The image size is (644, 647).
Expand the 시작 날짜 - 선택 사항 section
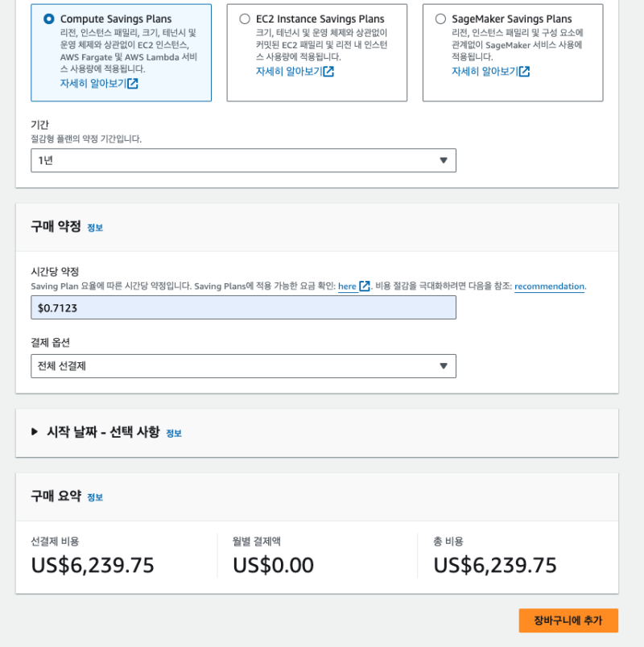(x=35, y=432)
